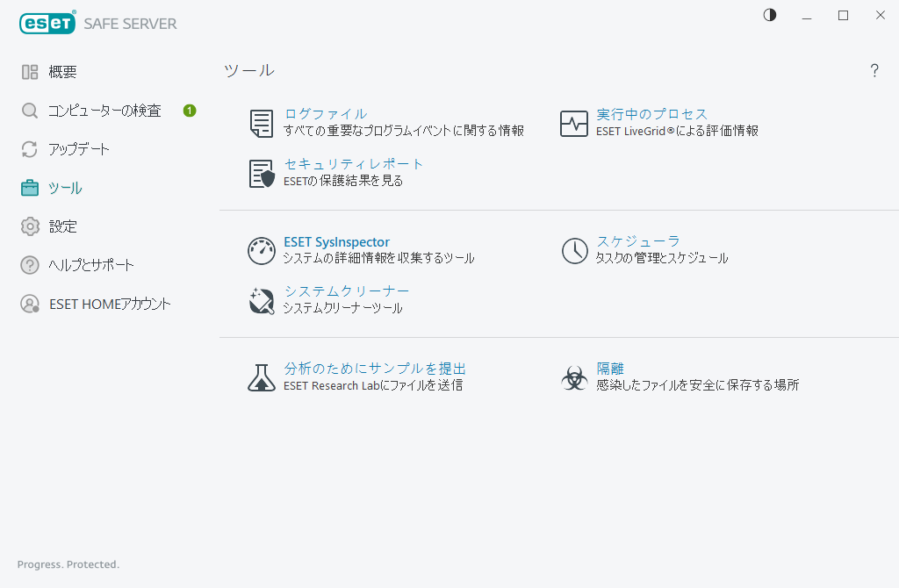Open ヘルプとサポート page
The width and height of the screenshot is (899, 588).
click(x=91, y=265)
